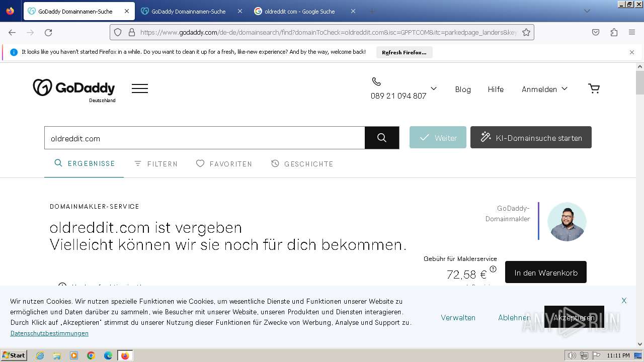The image size is (644, 362).
Task: Close the first GoDaddy tab
Action: pos(127,11)
